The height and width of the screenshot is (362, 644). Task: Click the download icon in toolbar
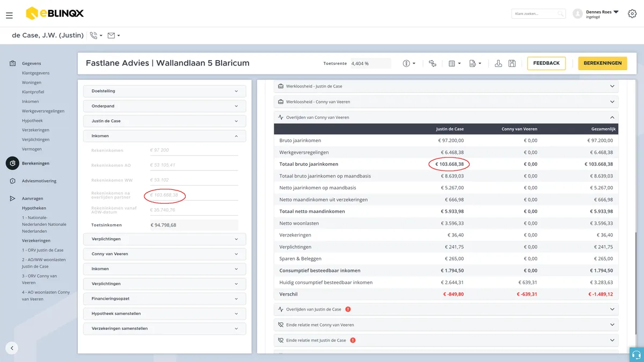(498, 63)
